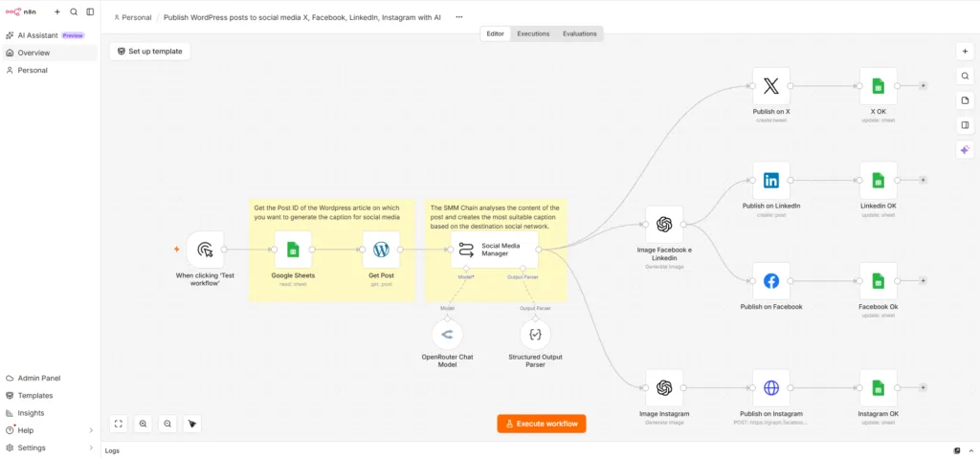980x458 pixels.
Task: Toggle the side panel icon on the right toolbar
Action: 965,125
